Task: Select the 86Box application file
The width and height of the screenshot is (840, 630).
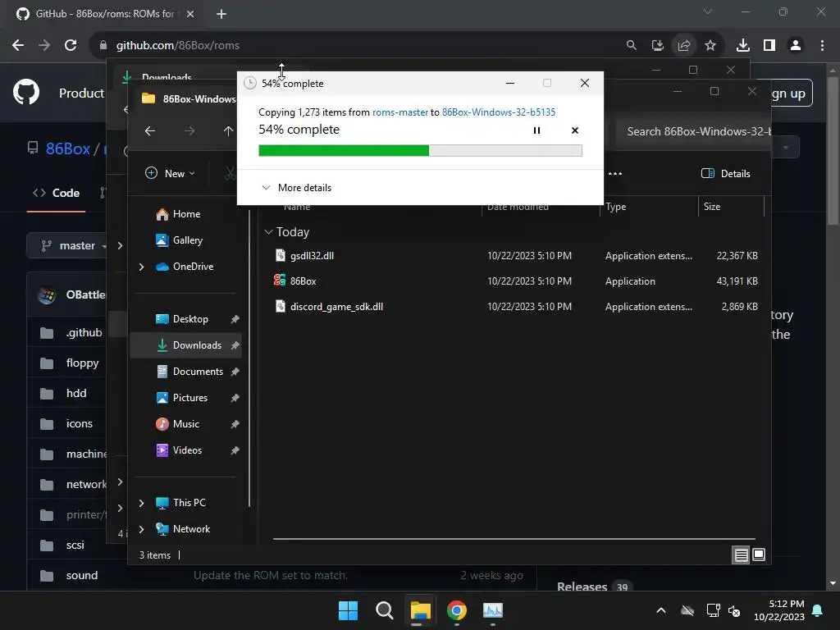Action: [303, 281]
